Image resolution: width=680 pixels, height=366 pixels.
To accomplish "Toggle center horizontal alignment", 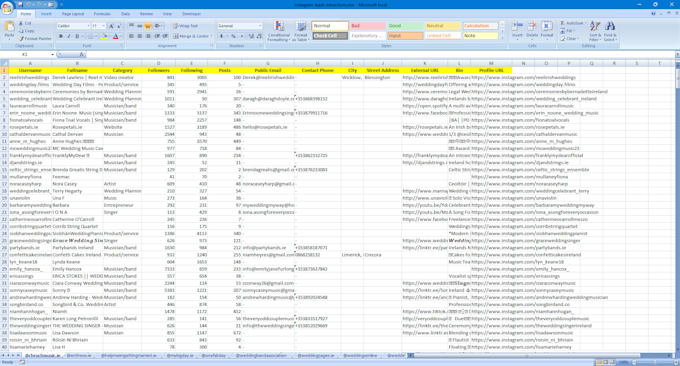I will point(140,36).
